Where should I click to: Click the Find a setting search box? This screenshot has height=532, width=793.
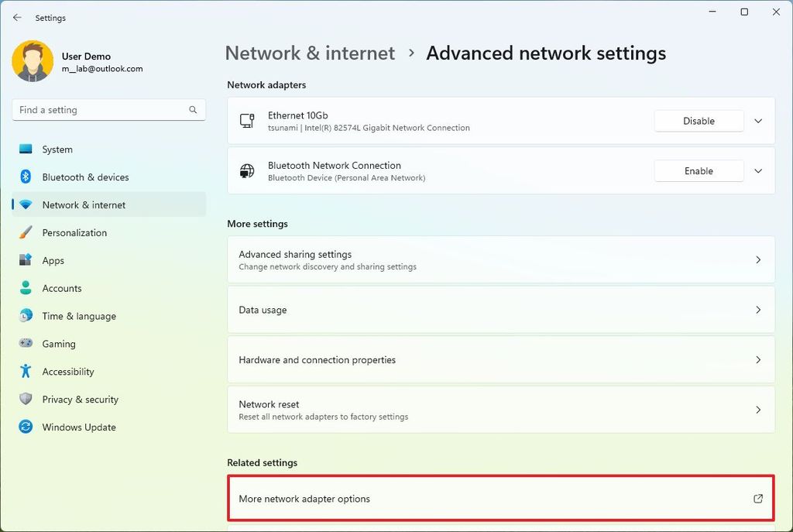point(108,110)
